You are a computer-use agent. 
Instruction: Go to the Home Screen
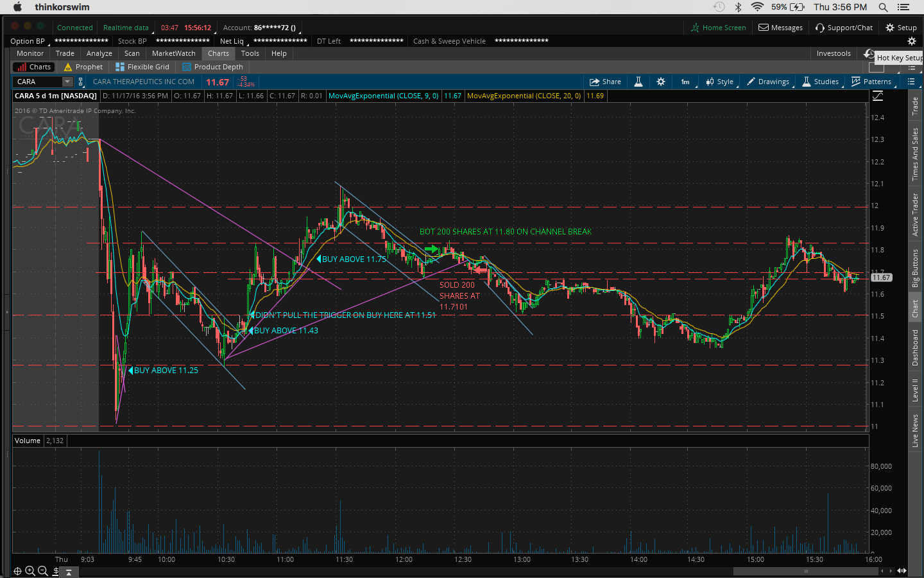(719, 28)
